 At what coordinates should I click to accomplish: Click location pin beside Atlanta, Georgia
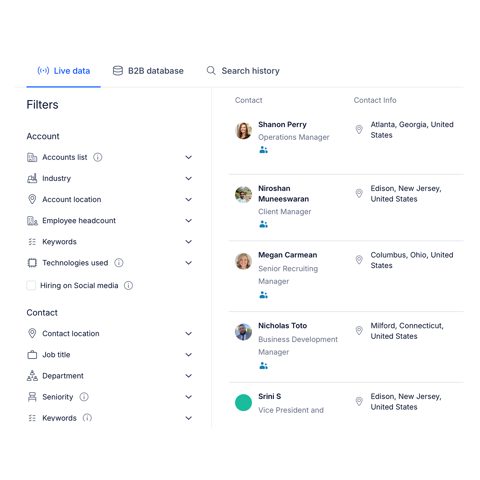(x=359, y=129)
